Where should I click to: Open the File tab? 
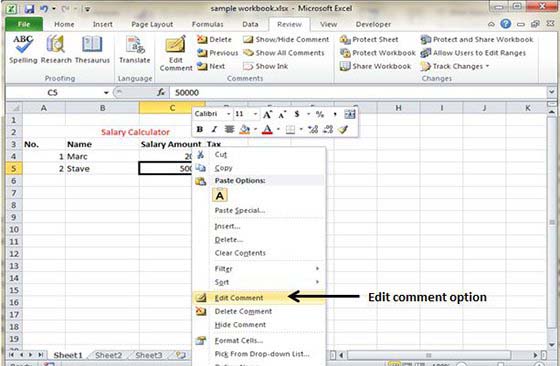pos(24,24)
